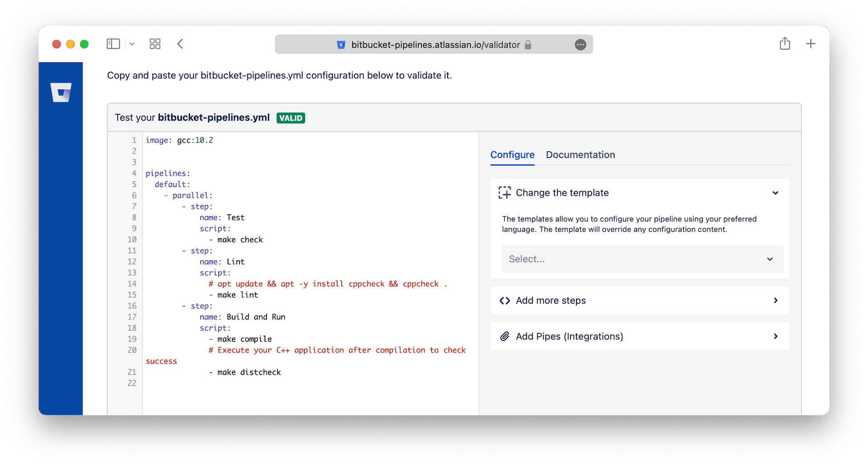Screen dimensions: 868x466
Task: Open Add Pipes (Integrations) section
Action: 775,336
